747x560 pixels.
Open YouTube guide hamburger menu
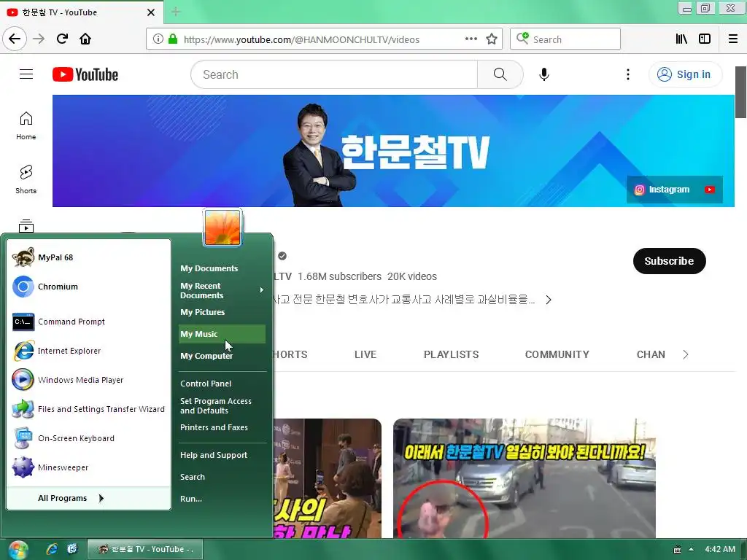tap(26, 74)
